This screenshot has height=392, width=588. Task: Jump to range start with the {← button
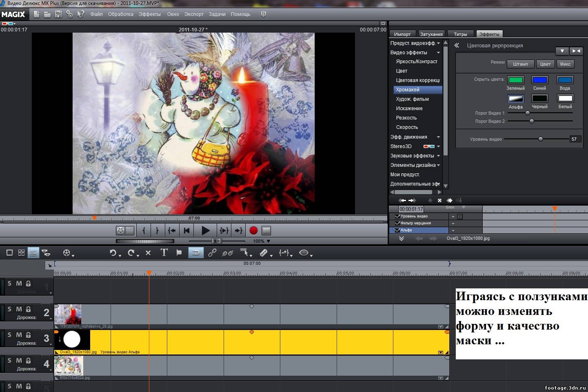click(x=172, y=230)
